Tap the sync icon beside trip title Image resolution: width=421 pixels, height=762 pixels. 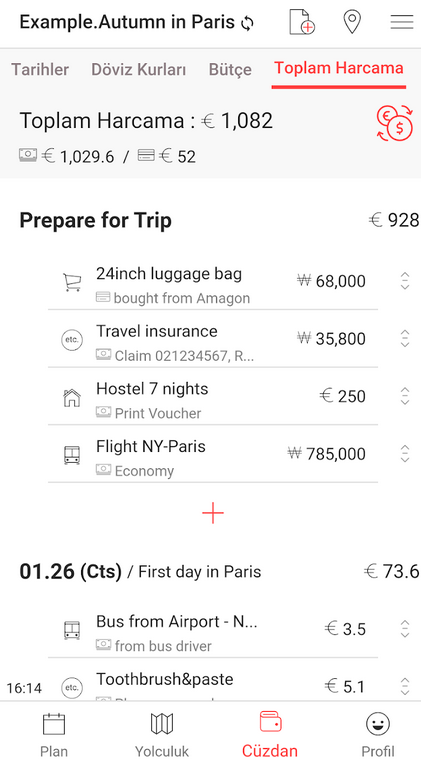pos(247,23)
